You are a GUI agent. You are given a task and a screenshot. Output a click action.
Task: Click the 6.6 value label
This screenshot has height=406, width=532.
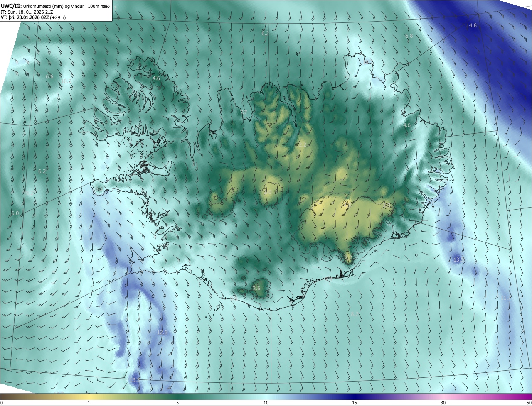click(x=49, y=77)
